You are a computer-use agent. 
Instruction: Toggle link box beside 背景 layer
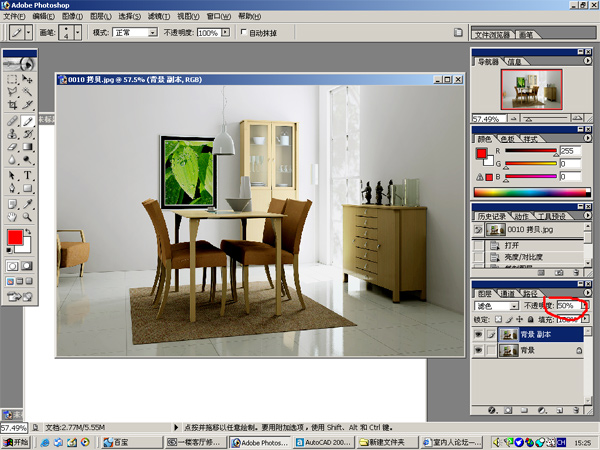pos(491,350)
